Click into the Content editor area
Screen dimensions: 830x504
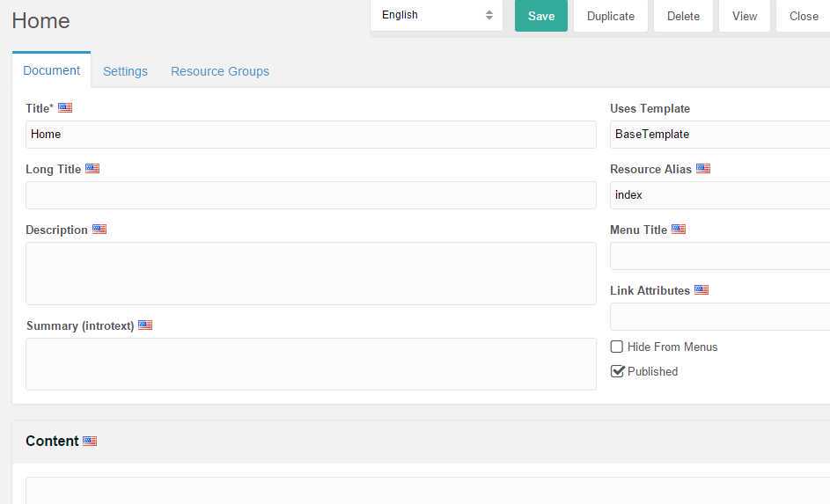[428, 491]
